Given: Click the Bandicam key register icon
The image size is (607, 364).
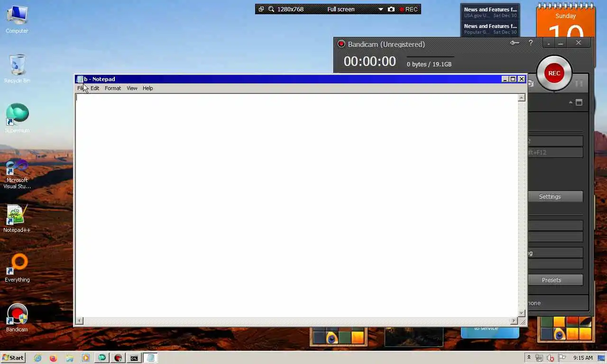Looking at the screenshot, I should tap(515, 43).
